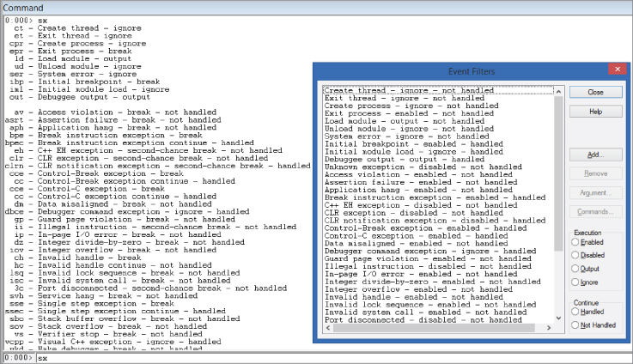Select 'Initial module load - ignore - handled' in list

click(x=438, y=152)
